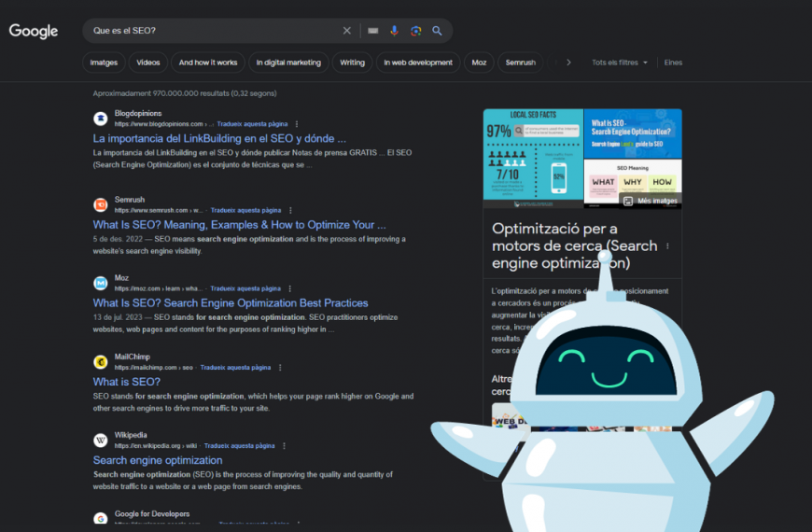Click the 'Google for Developers' site name

click(152, 514)
